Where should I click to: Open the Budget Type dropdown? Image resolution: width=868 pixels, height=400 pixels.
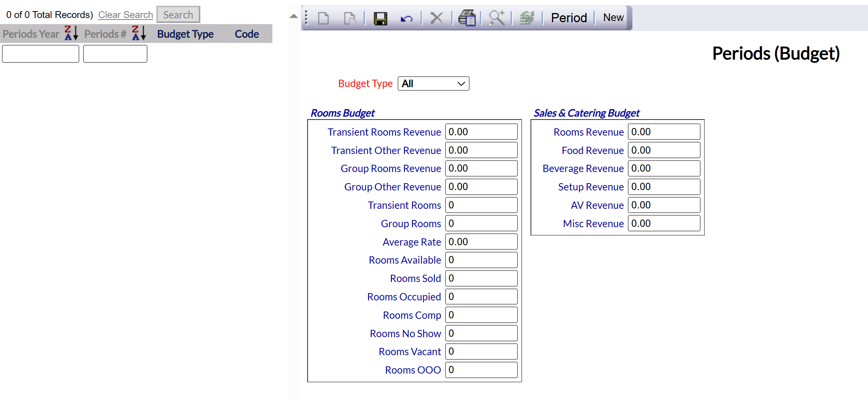click(433, 84)
